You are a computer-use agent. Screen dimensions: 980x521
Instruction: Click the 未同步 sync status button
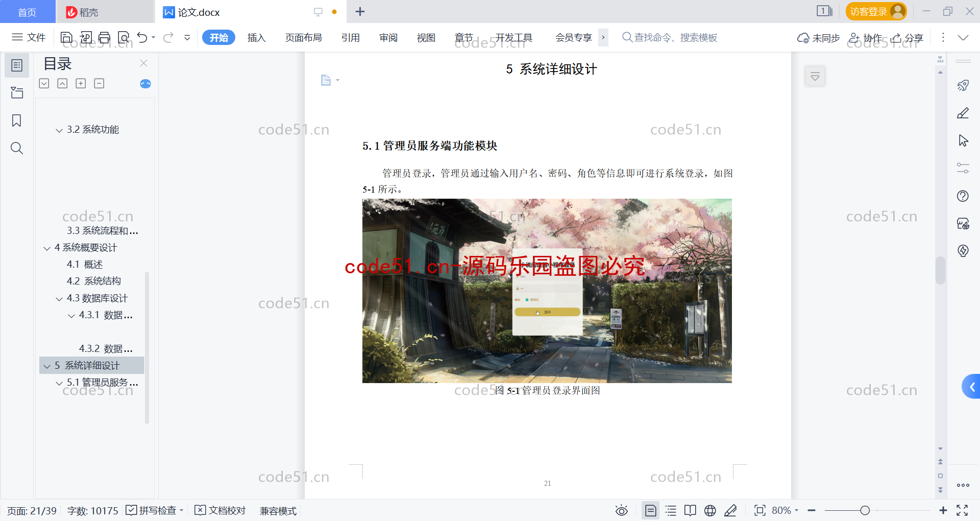[x=819, y=38]
